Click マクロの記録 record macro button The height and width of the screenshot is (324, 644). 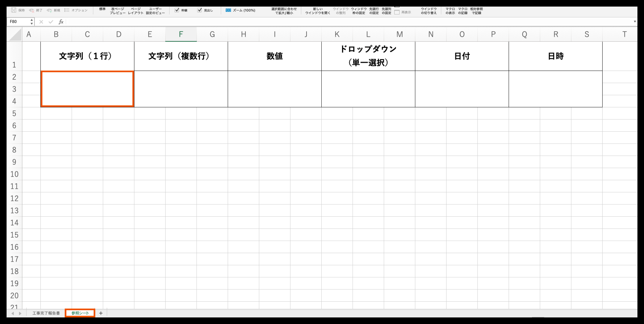462,11
